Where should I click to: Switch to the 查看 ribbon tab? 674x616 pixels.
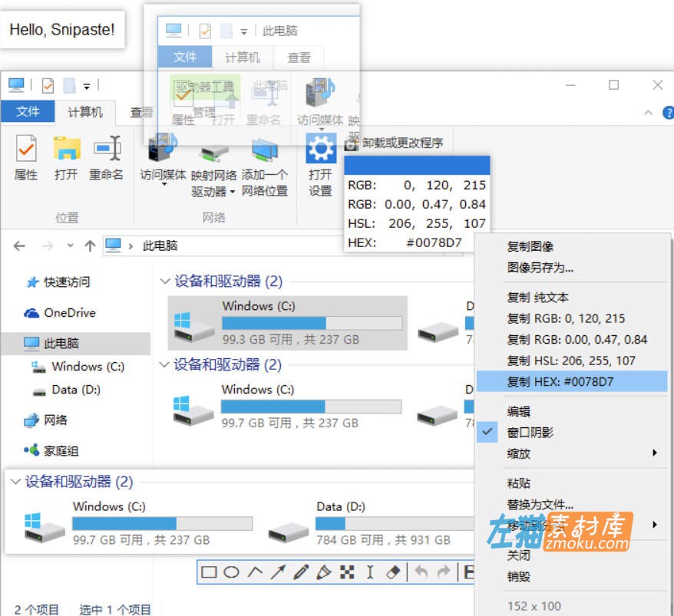tap(141, 112)
